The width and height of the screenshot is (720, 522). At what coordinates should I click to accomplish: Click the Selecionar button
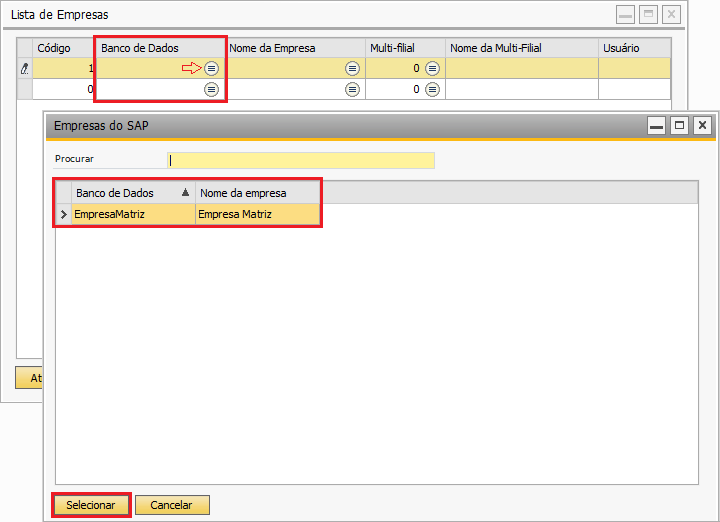point(91,505)
